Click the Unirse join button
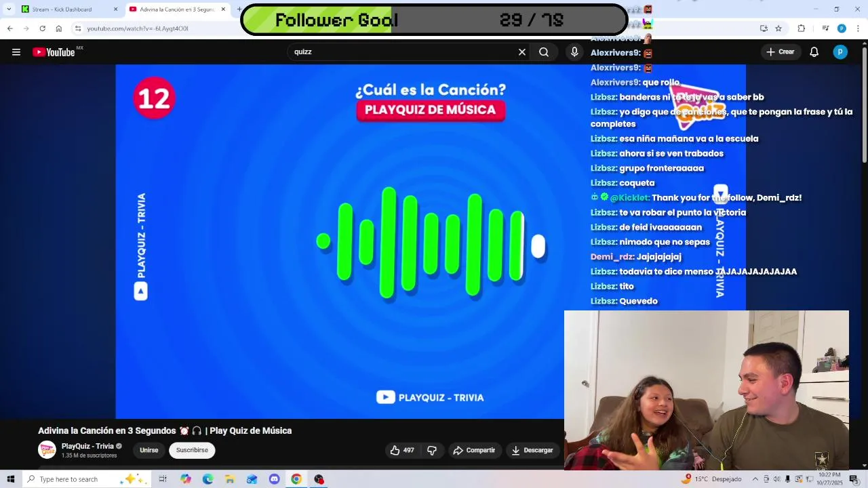The height and width of the screenshot is (488, 868). pos(149,450)
